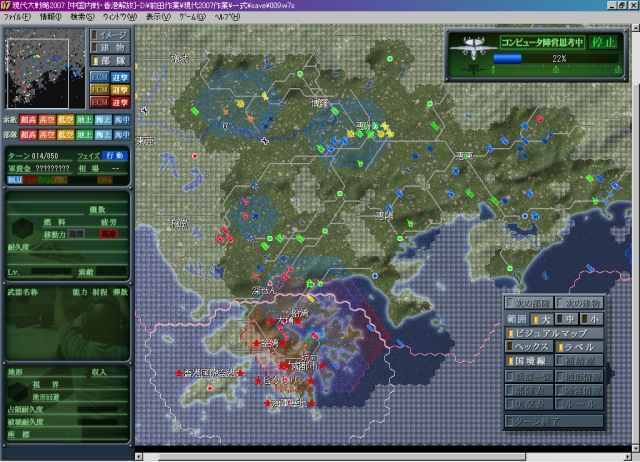Toggle 海中 in the 索敵 row

tap(122, 120)
